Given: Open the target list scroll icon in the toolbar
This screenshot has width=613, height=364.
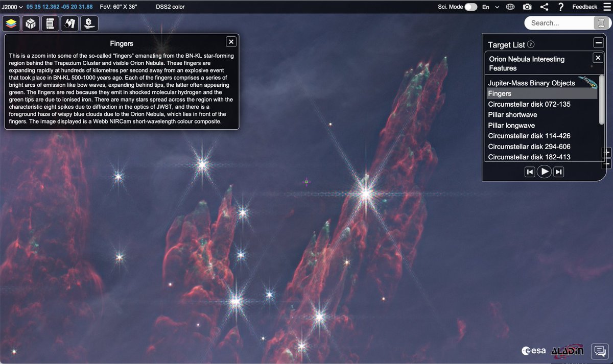Looking at the screenshot, I should click(51, 23).
